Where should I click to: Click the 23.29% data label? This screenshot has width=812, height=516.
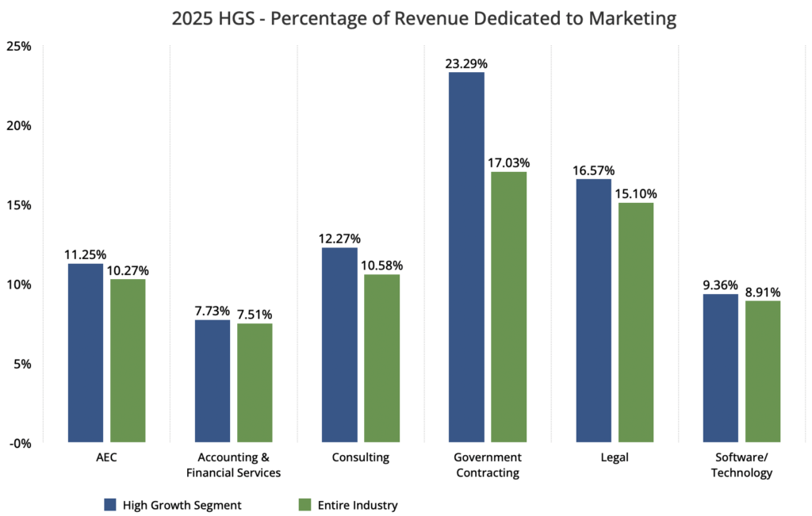465,60
